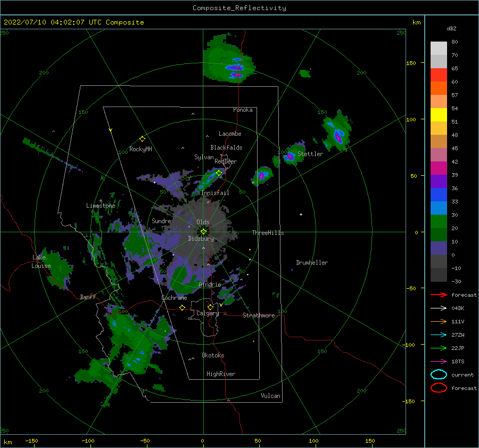The height and width of the screenshot is (448, 479).
Task: Select the yellow 51 dBZ color swatch
Action: [439, 115]
